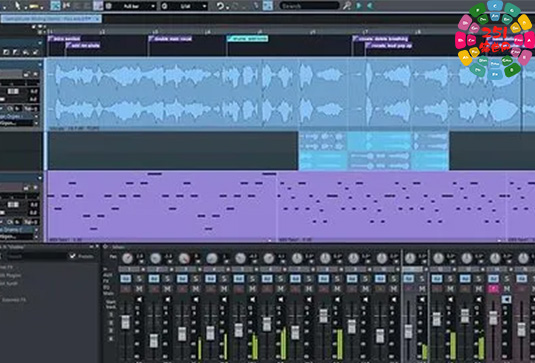535x363 pixels.
Task: Select the first purple MIDI clip
Action: tap(161, 206)
